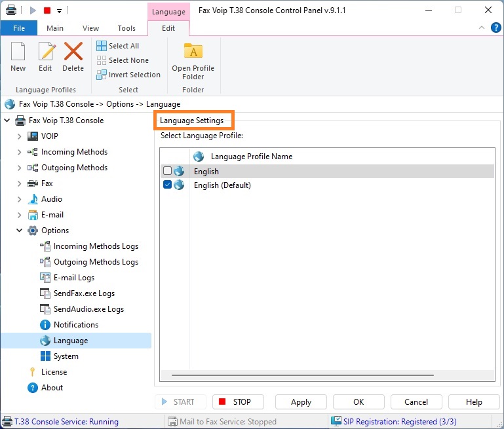Switch to the Main ribbon tab

[55, 28]
